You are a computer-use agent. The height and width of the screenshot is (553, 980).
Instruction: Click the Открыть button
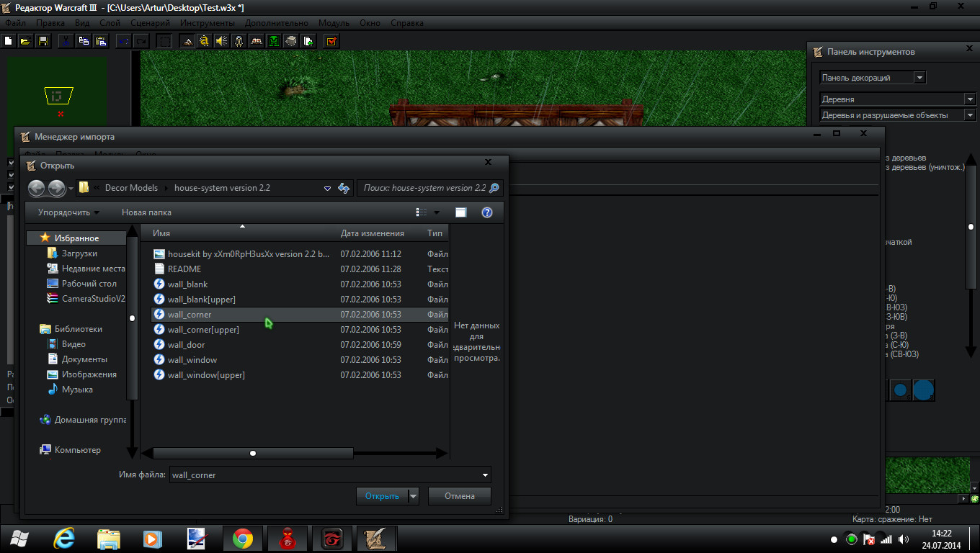382,496
